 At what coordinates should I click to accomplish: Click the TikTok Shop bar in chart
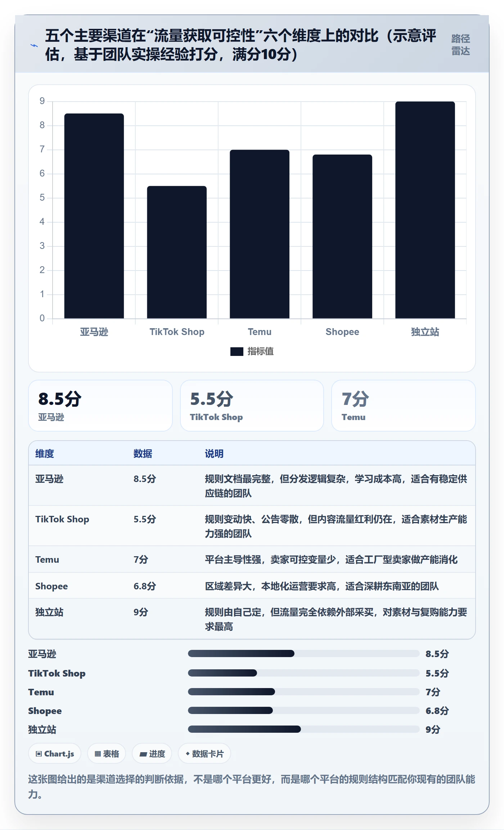(x=177, y=252)
